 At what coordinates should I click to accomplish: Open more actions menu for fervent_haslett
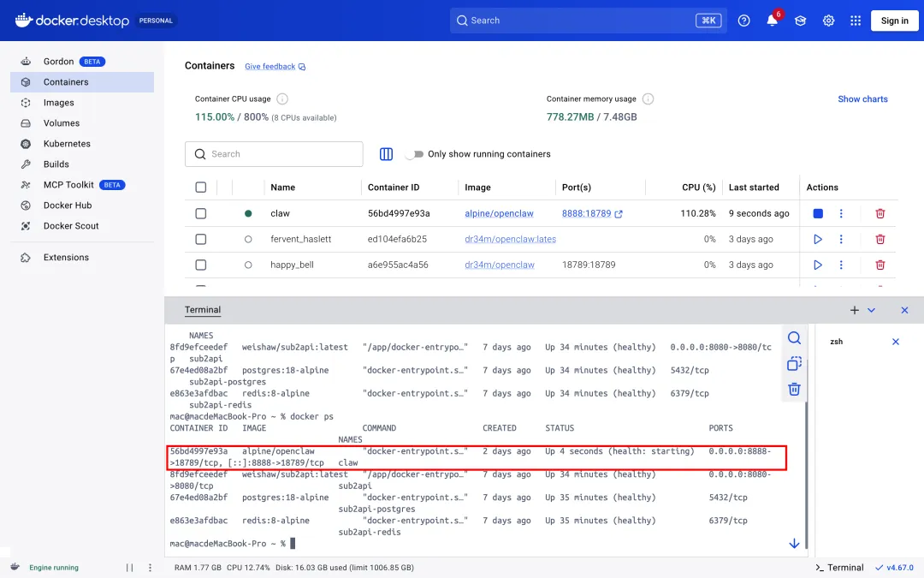click(841, 240)
